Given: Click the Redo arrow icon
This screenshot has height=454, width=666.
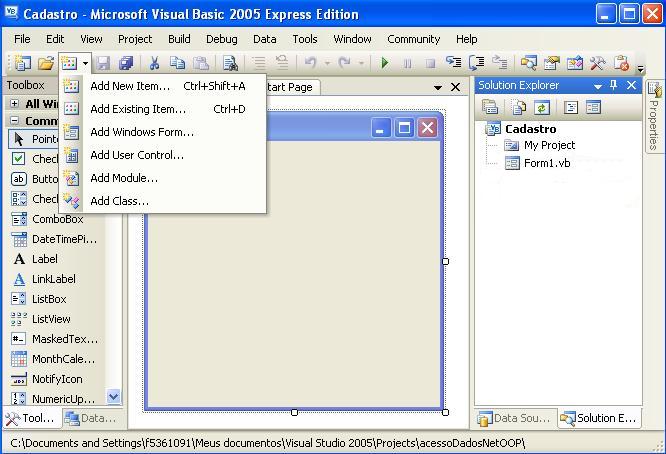Looking at the screenshot, I should point(344,63).
